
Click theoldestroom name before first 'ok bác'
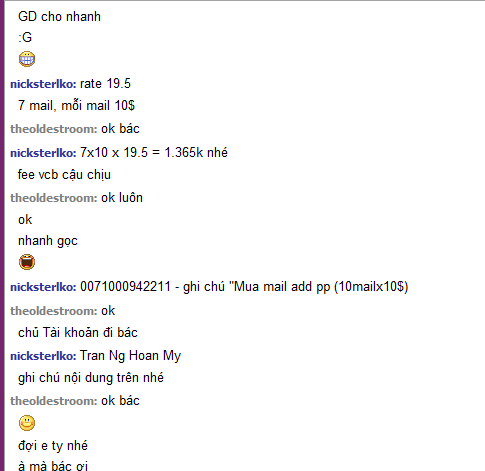[54, 129]
